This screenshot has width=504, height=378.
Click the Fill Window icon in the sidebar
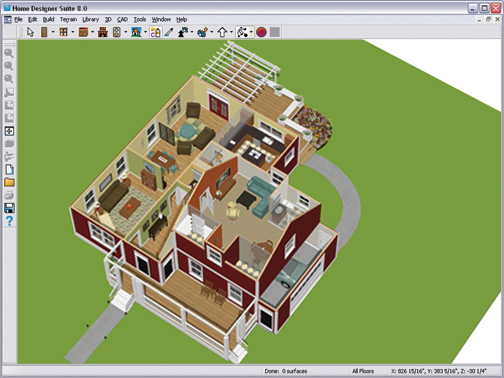(9, 131)
